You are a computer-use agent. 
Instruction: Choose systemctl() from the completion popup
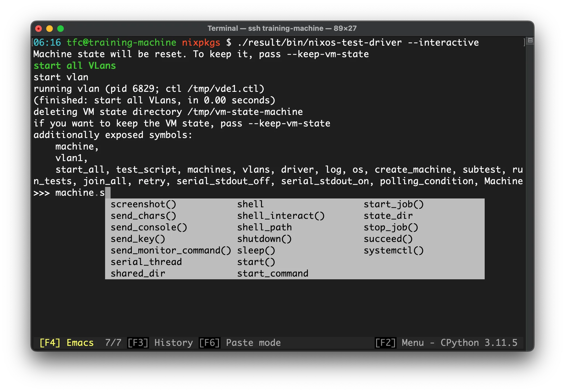(x=394, y=250)
